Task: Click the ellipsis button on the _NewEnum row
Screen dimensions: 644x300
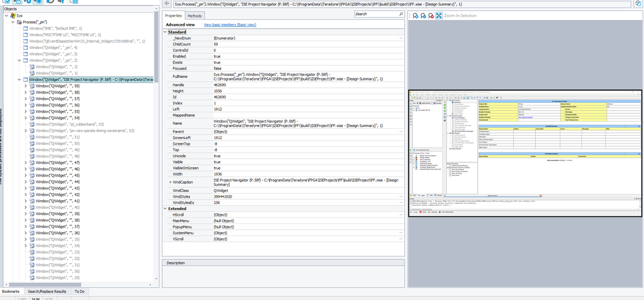Action: click(x=400, y=39)
